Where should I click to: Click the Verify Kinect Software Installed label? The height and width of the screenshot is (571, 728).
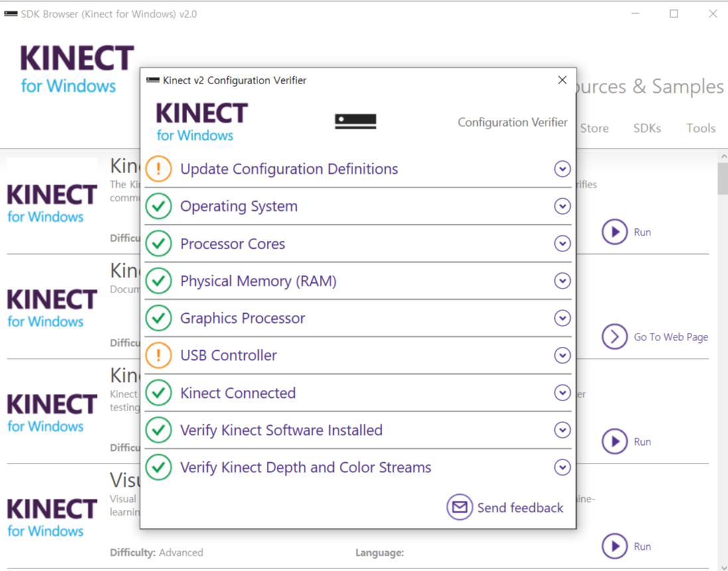281,430
